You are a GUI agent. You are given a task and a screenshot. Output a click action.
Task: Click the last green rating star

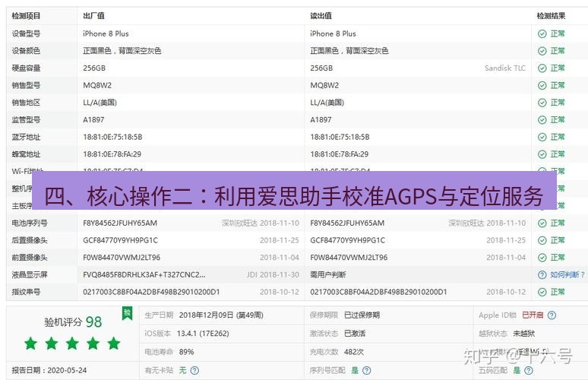tap(114, 344)
